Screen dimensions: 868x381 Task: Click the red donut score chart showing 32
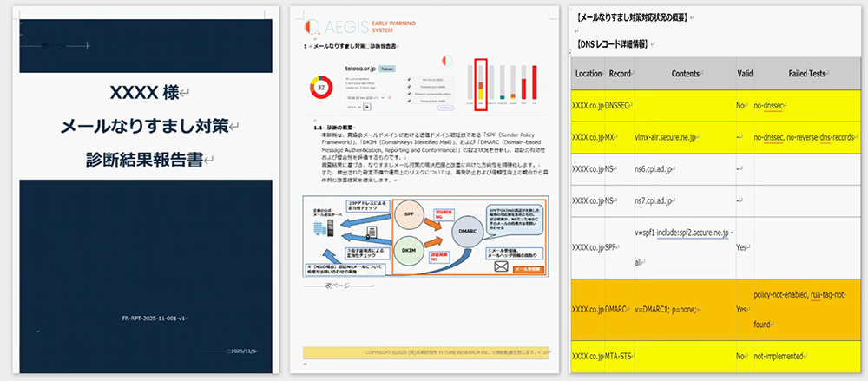click(321, 87)
